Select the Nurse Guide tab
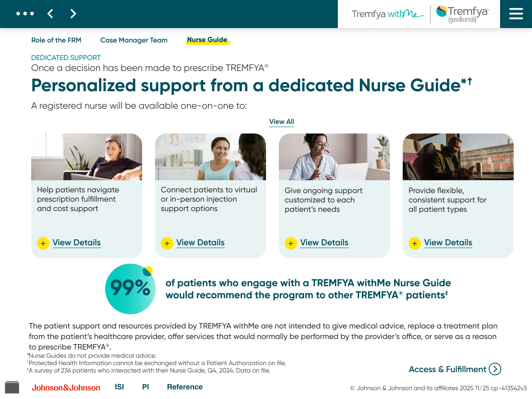532x399 pixels. 208,40
